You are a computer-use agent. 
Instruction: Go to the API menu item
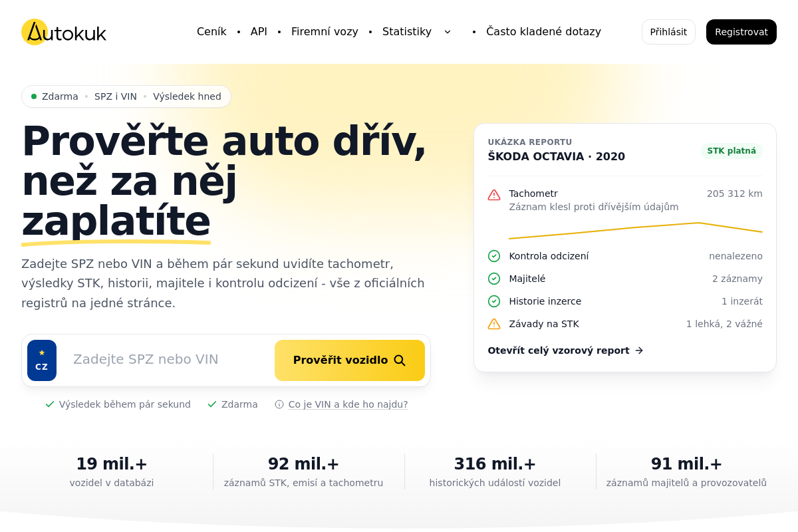click(259, 32)
